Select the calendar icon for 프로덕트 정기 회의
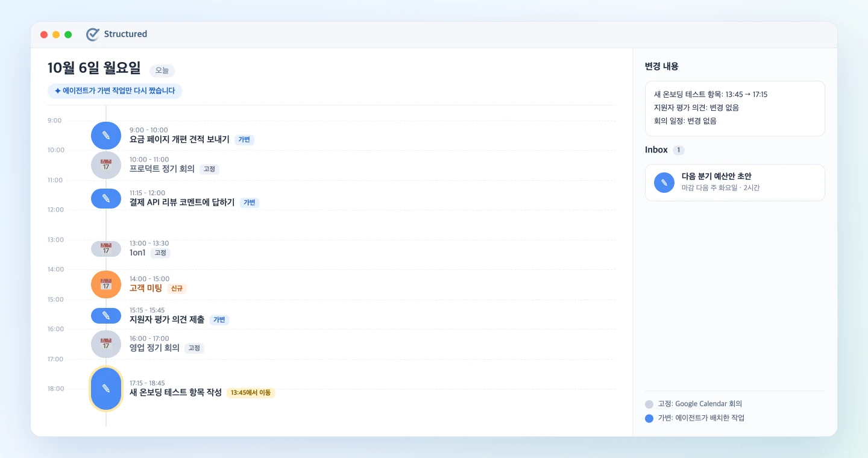 (x=106, y=165)
